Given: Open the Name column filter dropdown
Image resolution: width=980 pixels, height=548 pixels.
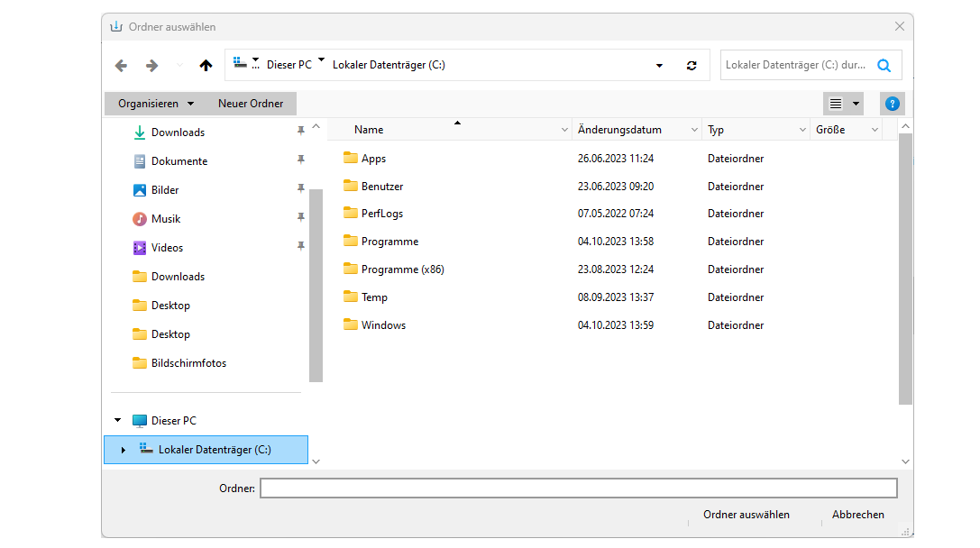Looking at the screenshot, I should click(564, 130).
